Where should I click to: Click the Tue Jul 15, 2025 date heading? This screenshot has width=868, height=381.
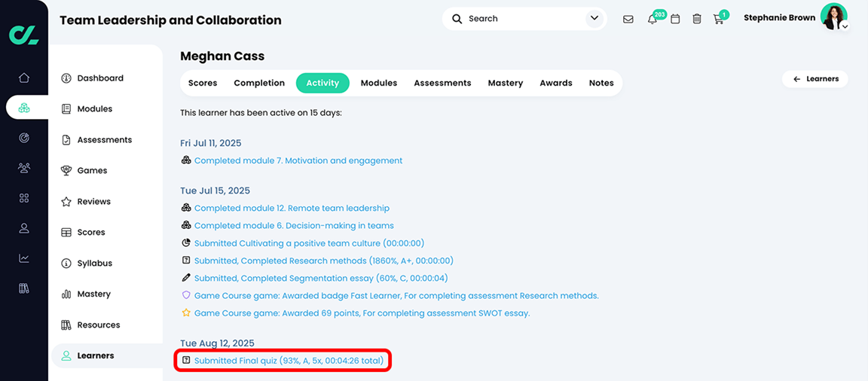(x=215, y=190)
